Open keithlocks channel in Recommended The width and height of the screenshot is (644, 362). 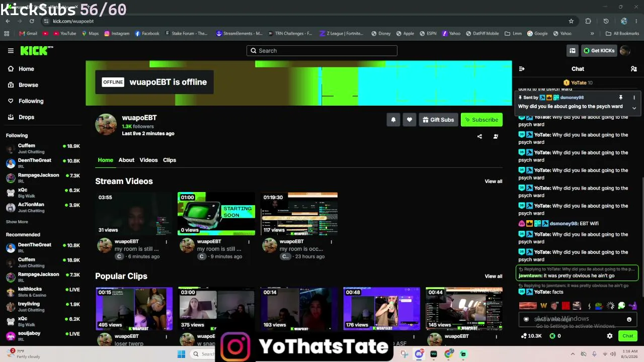pos(43,292)
